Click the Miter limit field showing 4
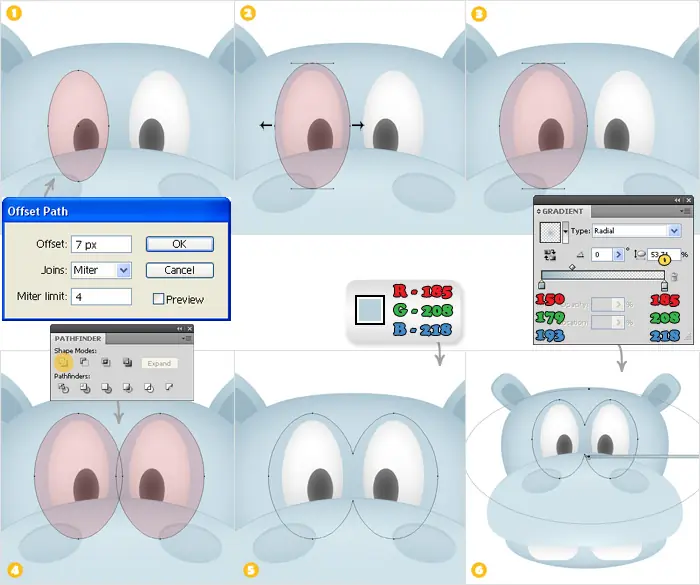Screen dimensions: 700x585 [x=101, y=297]
